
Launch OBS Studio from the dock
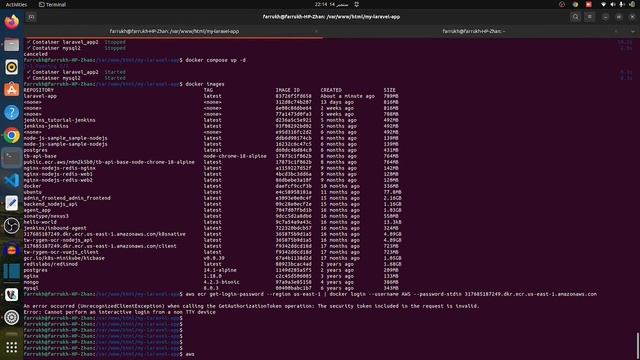coord(11,226)
